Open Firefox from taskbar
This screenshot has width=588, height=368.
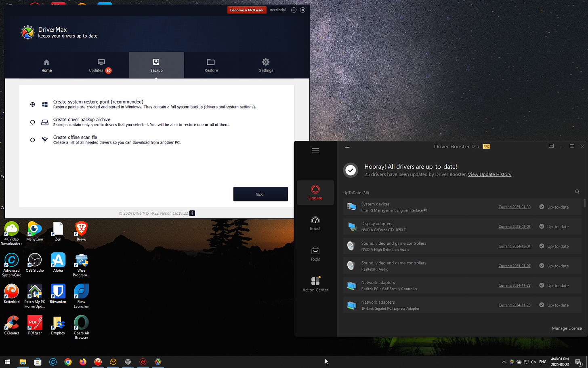[83, 362]
